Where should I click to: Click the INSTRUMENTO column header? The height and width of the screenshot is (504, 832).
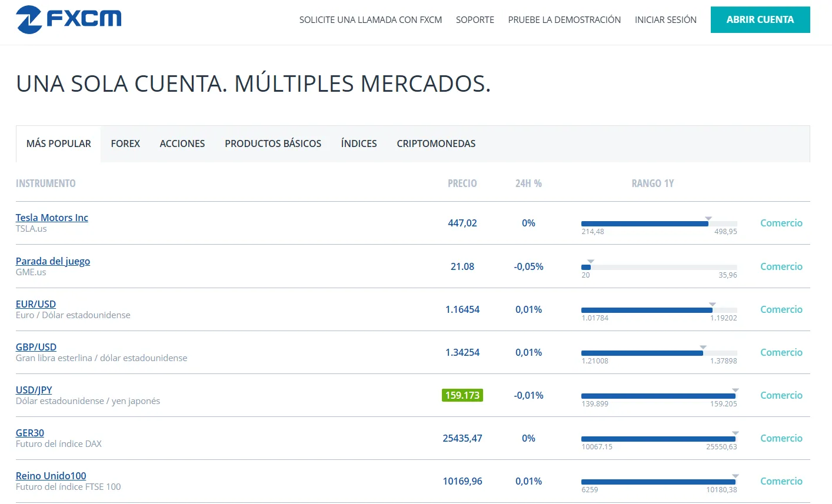46,183
